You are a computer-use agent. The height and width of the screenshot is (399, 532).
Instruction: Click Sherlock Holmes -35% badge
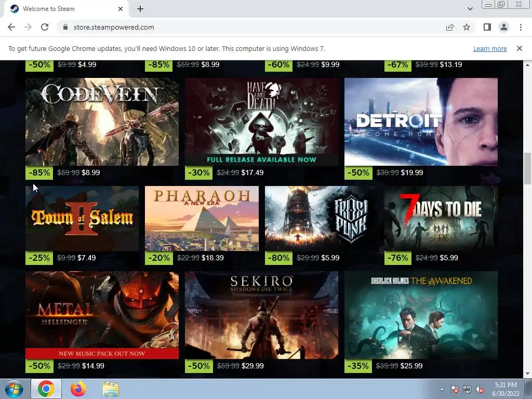tap(358, 366)
